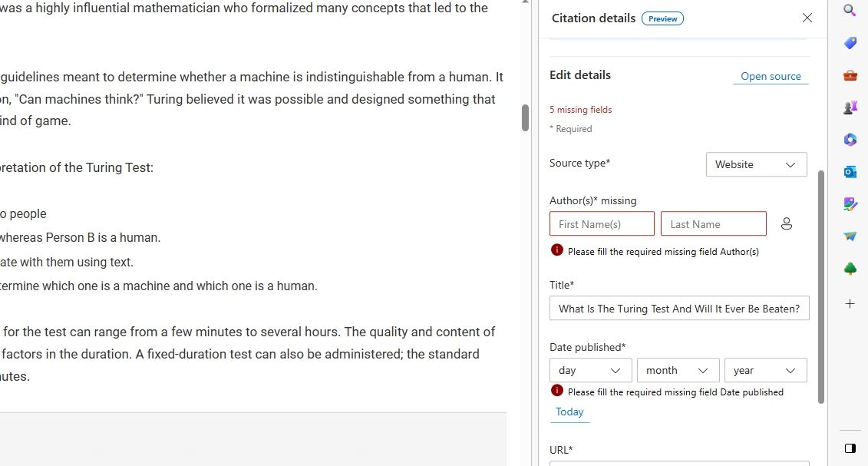Open the year dropdown for Date published
The height and width of the screenshot is (466, 868).
tap(765, 370)
